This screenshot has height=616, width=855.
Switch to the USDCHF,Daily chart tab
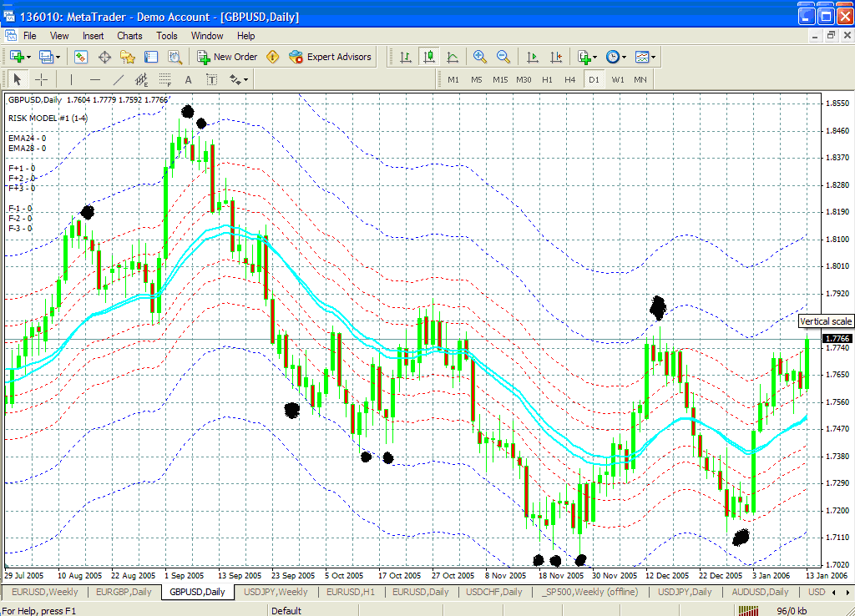pos(495,592)
